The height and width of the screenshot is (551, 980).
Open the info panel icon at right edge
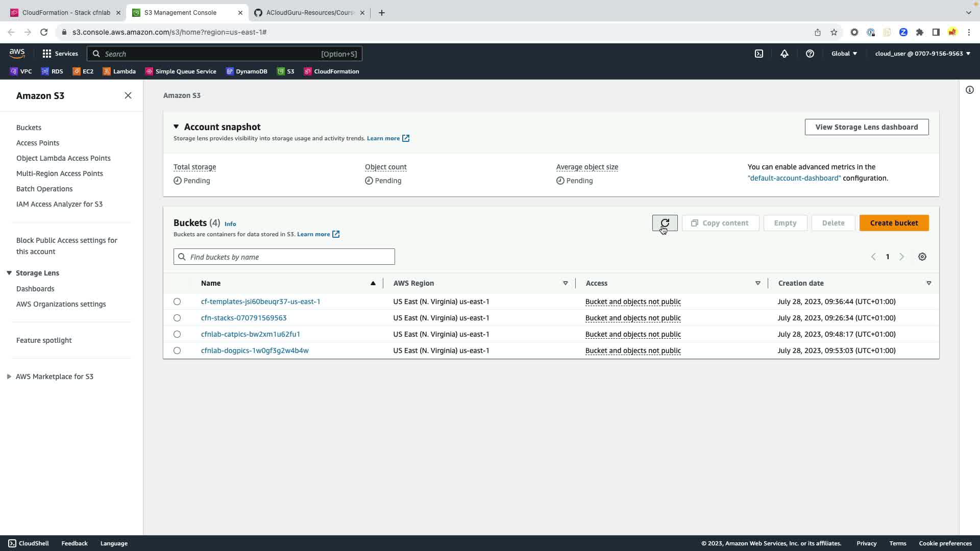click(969, 90)
